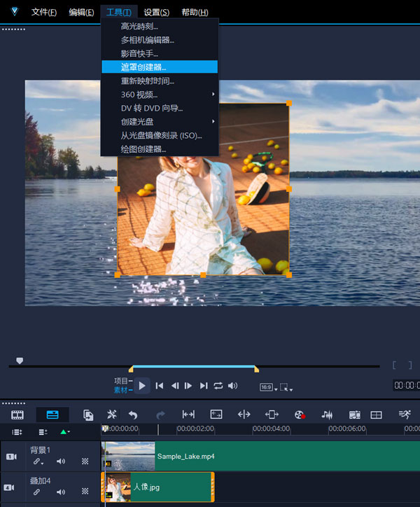Mute the 叠加4 overlay track audio

pos(61,492)
